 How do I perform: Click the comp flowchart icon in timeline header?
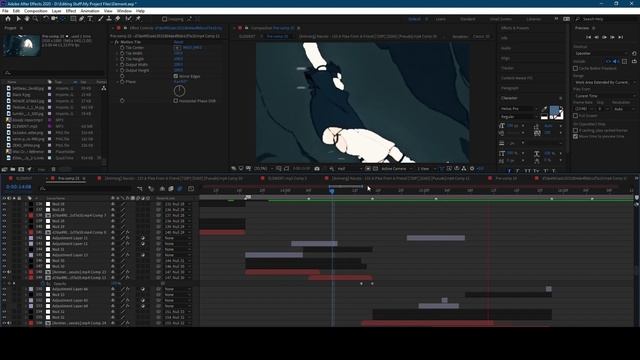coord(140,189)
